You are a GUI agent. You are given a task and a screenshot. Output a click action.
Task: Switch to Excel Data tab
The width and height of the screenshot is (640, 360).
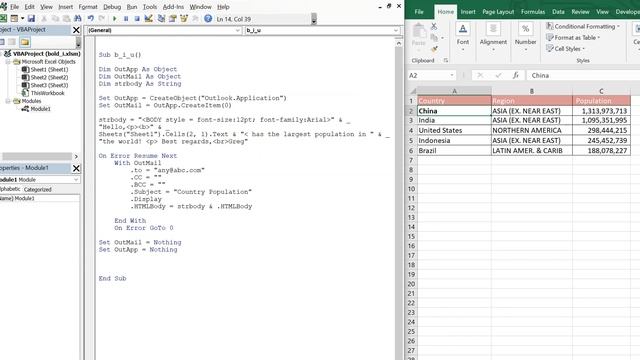pos(558,12)
